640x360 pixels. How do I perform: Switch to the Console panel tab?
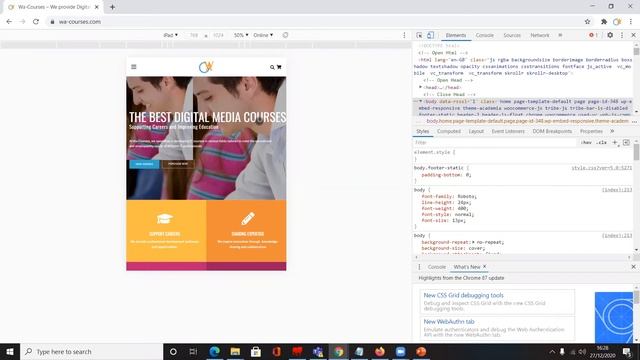tap(484, 35)
